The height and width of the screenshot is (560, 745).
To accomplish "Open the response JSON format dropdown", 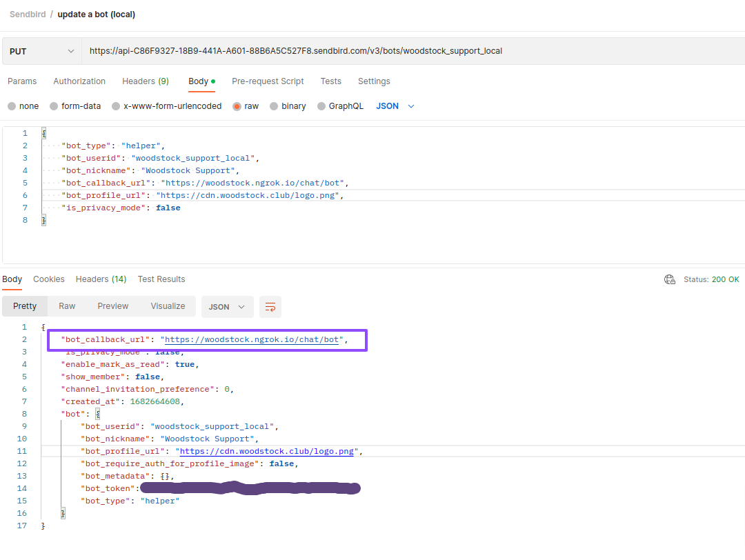I will tap(227, 307).
